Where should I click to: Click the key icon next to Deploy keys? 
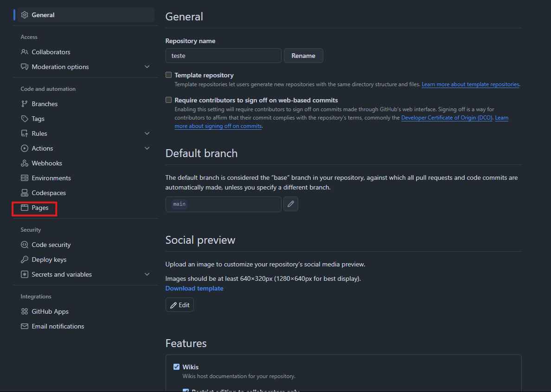click(x=24, y=259)
